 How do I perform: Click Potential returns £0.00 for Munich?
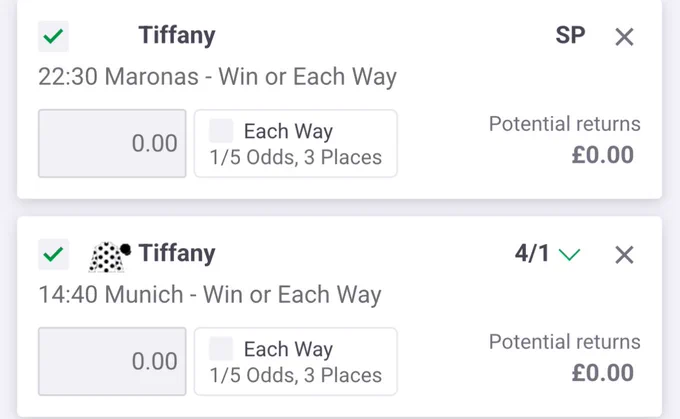click(x=565, y=358)
